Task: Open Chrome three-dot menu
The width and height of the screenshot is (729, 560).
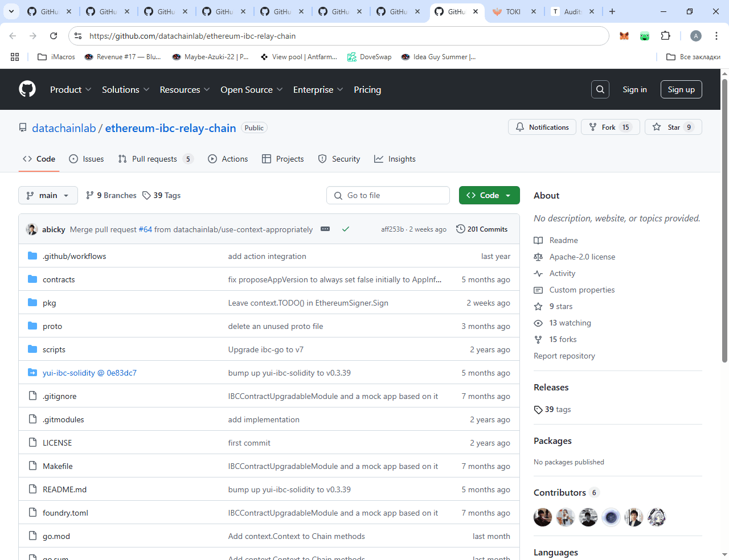Action: (716, 36)
